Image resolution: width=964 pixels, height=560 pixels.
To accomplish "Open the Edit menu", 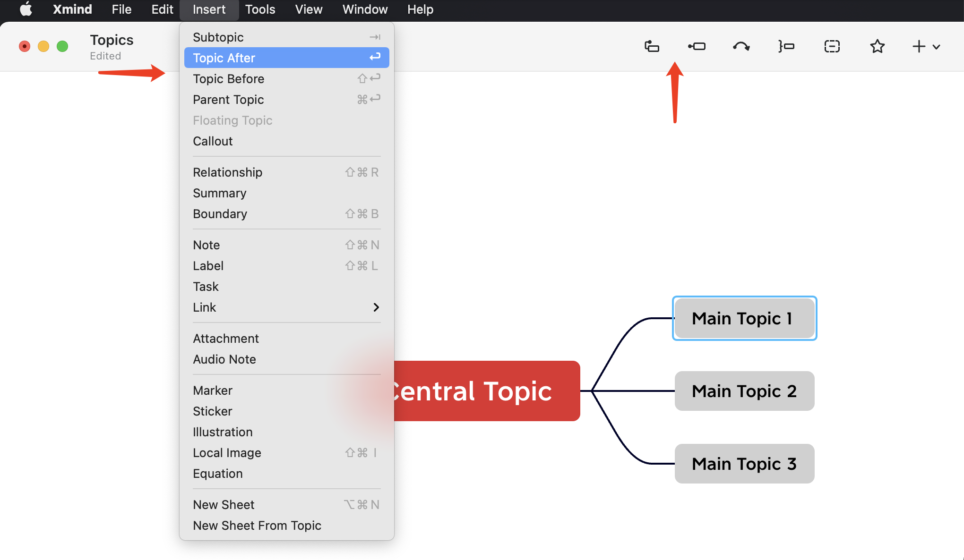I will (x=162, y=9).
